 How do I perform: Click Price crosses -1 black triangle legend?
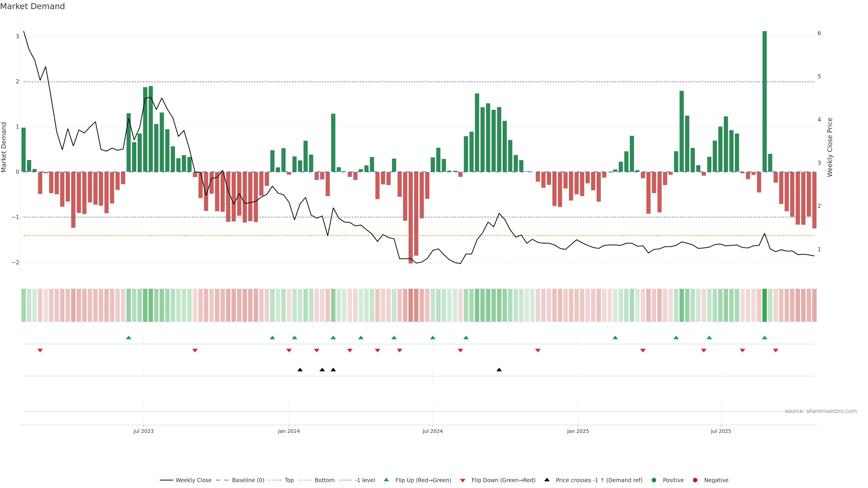click(547, 480)
